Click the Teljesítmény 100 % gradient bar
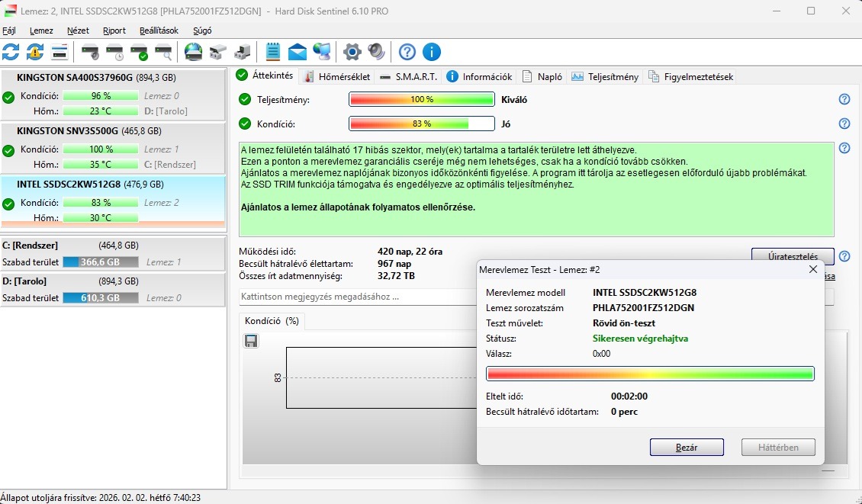 click(x=422, y=99)
